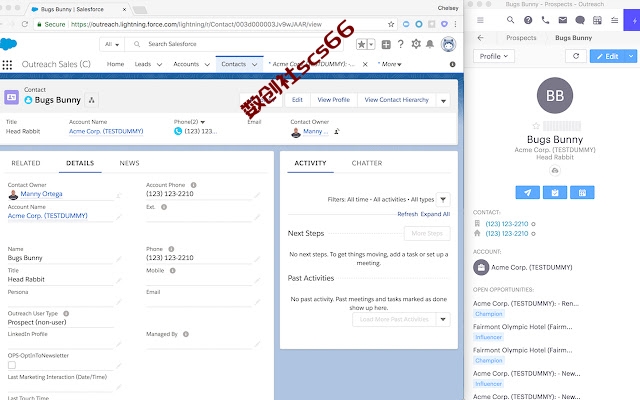Viewport: 640px width, 400px height.
Task: Click the Salesforce cloud logo
Action: pyautogui.click(x=8, y=44)
